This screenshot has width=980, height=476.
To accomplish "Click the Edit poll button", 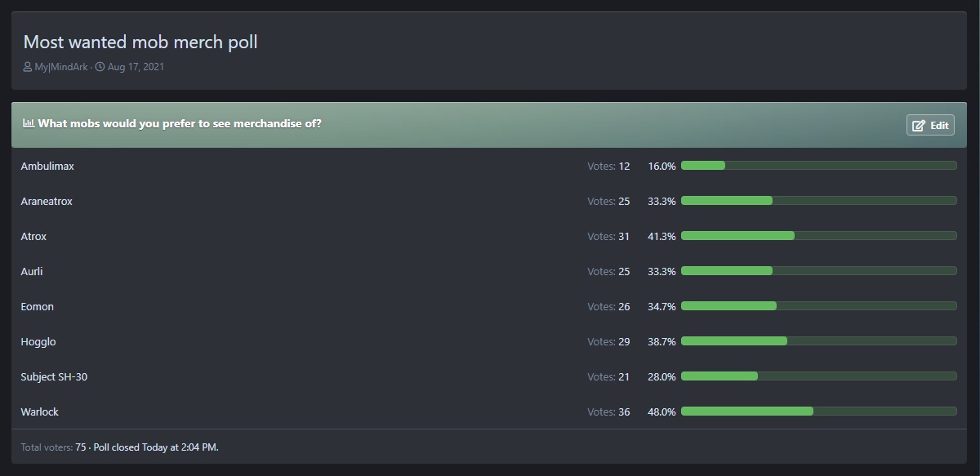I will 930,125.
